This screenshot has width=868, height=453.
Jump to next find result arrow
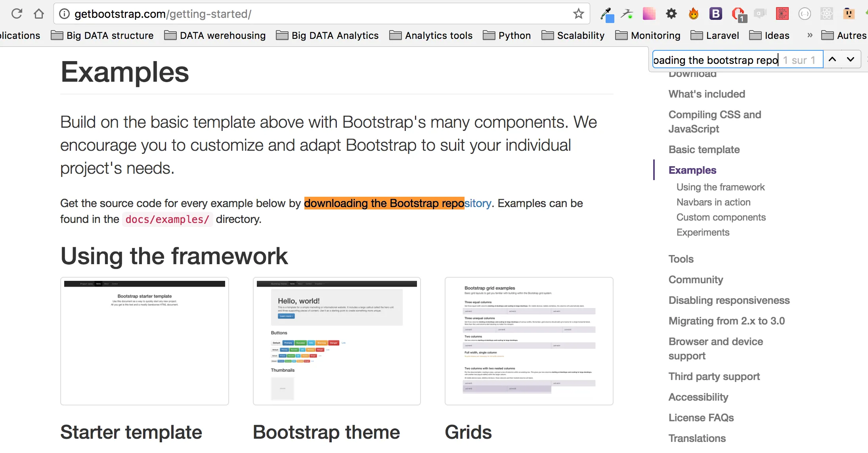851,60
